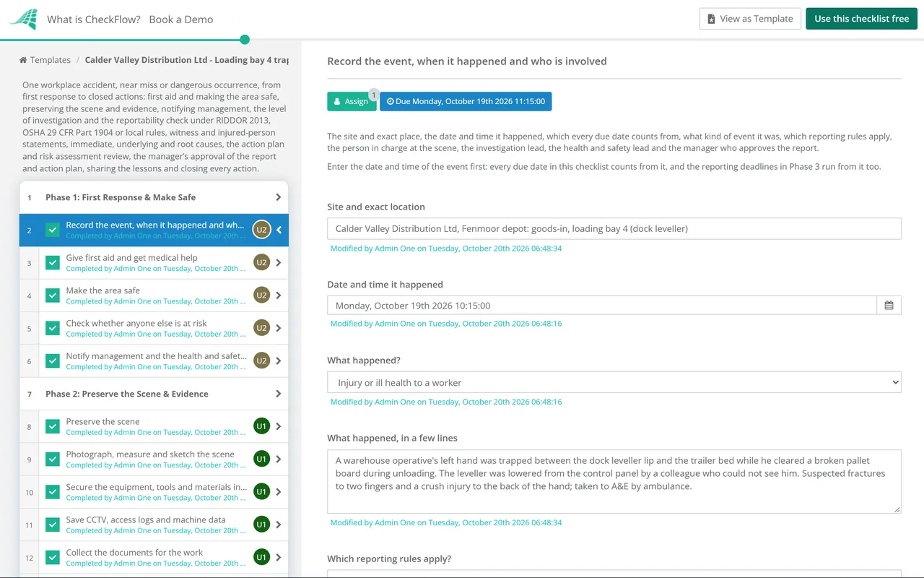Collapse the selected task with left chevron
The width and height of the screenshot is (924, 578).
(x=279, y=230)
